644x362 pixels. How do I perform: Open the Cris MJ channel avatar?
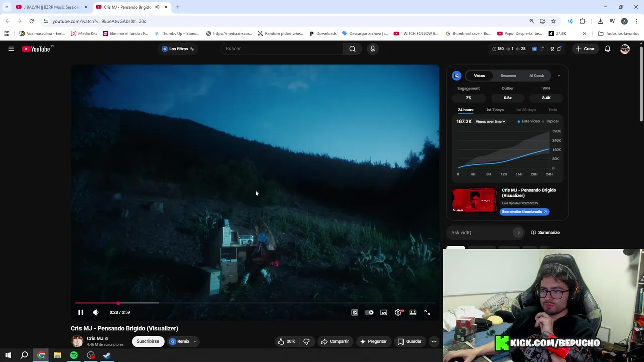pyautogui.click(x=77, y=341)
